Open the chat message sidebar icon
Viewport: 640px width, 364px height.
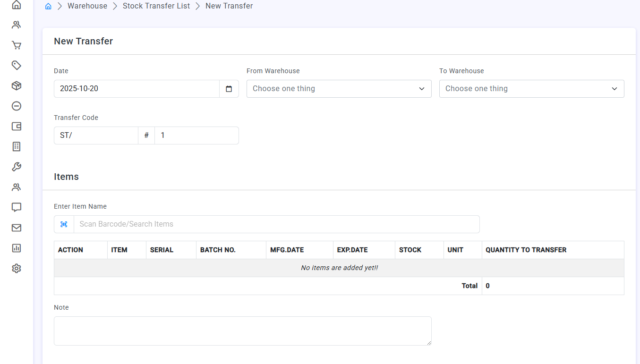click(17, 207)
